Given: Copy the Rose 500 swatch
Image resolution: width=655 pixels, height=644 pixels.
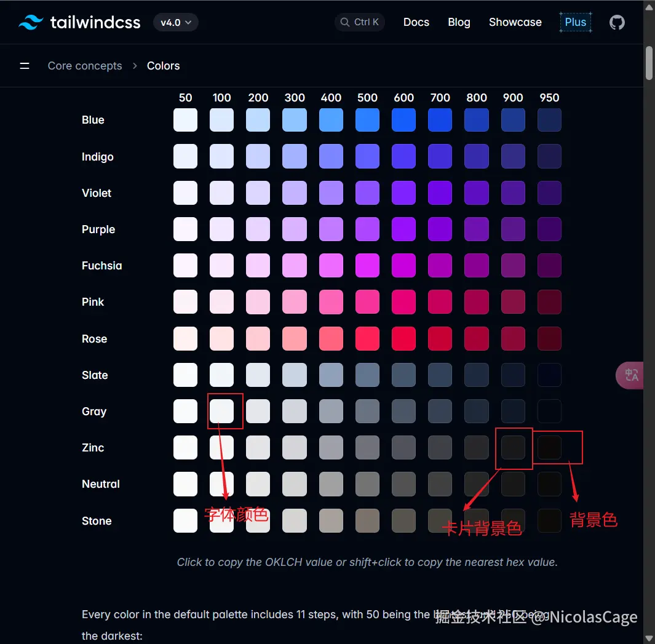Looking at the screenshot, I should pos(367,338).
